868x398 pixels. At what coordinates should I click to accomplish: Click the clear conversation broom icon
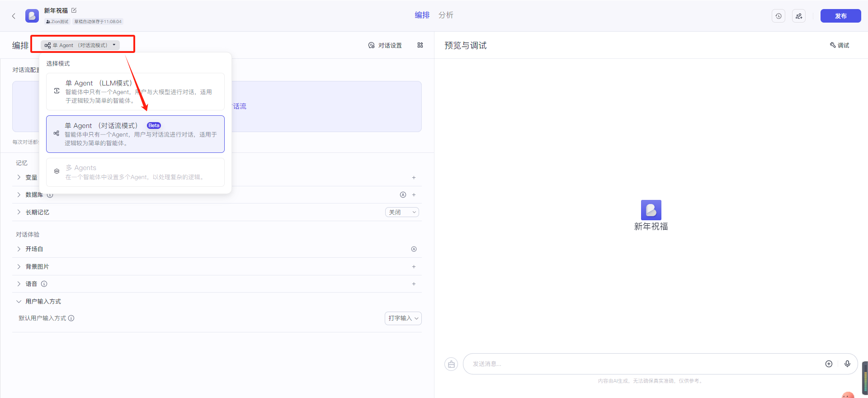451,364
